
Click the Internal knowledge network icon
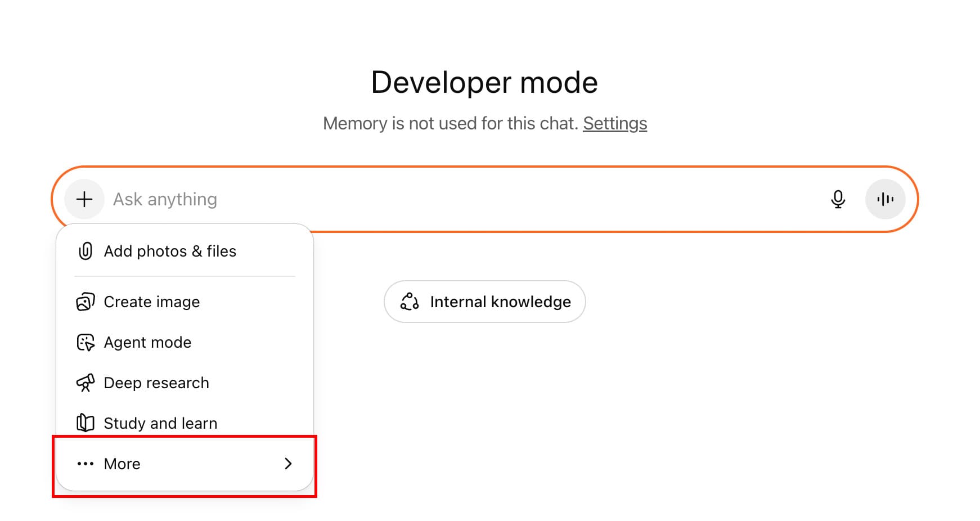[x=410, y=302]
